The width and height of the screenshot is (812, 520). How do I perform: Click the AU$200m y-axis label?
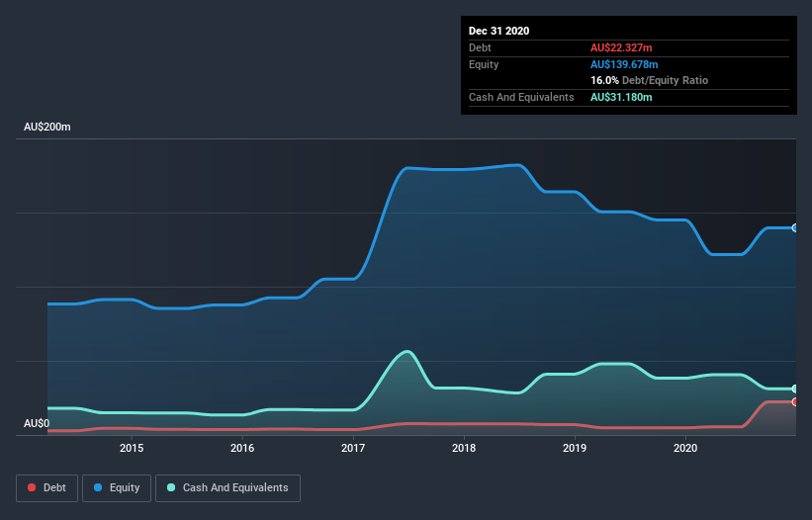pos(47,127)
